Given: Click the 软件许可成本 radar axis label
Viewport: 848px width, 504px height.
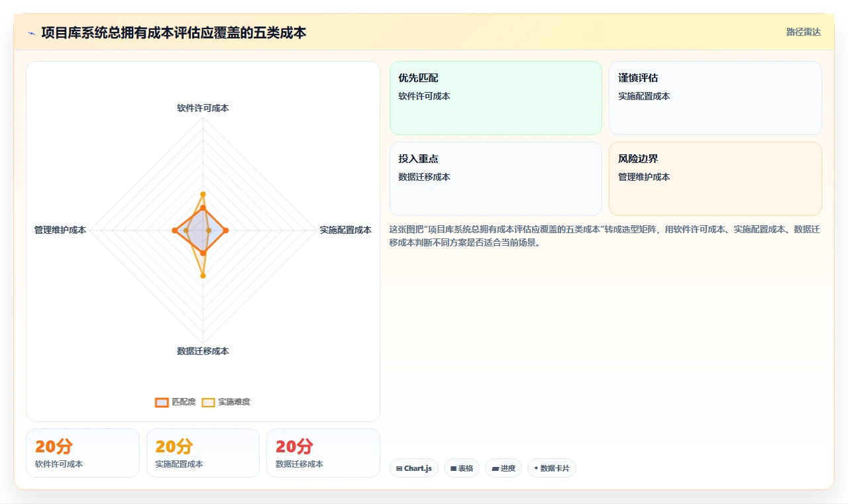Looking at the screenshot, I should [x=203, y=108].
